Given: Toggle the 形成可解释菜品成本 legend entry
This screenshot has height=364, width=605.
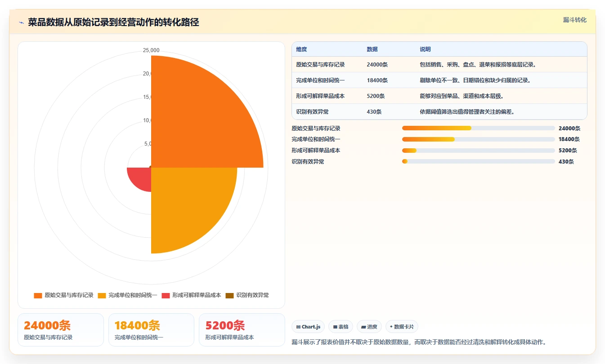Looking at the screenshot, I should point(191,295).
